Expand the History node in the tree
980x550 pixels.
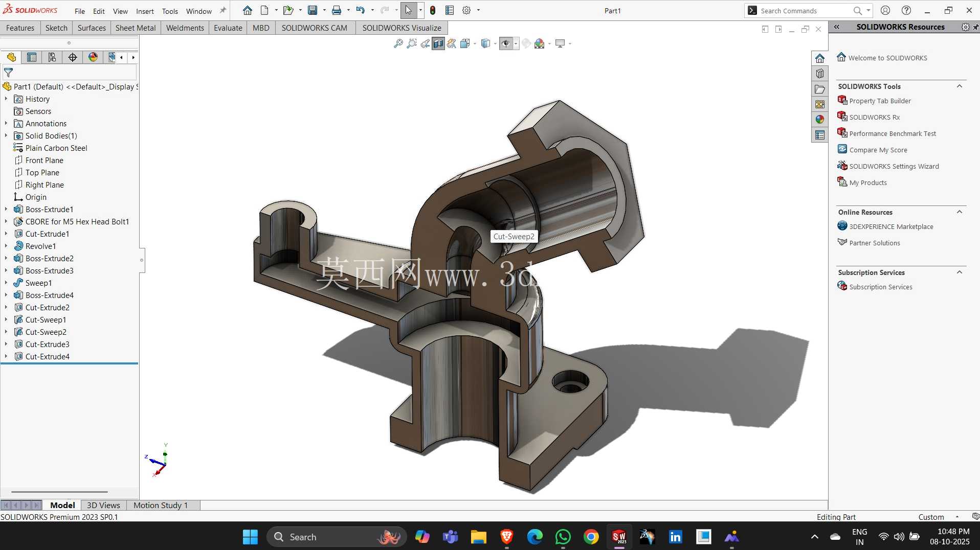(x=6, y=99)
